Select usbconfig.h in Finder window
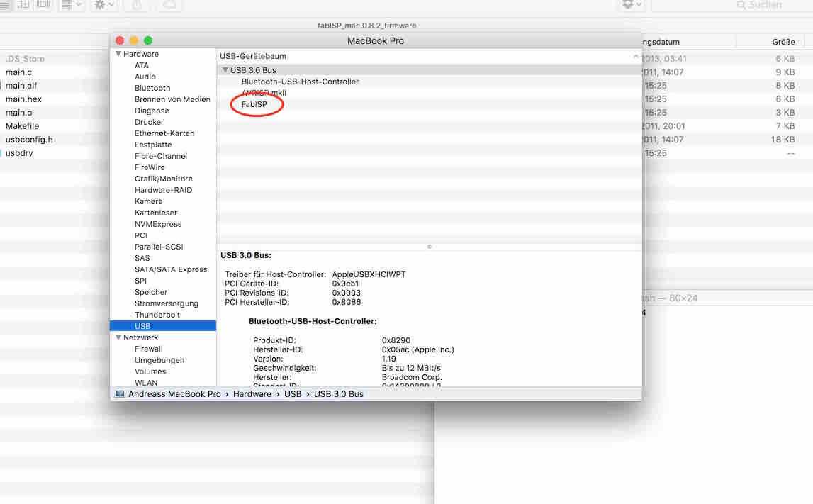 click(29, 140)
